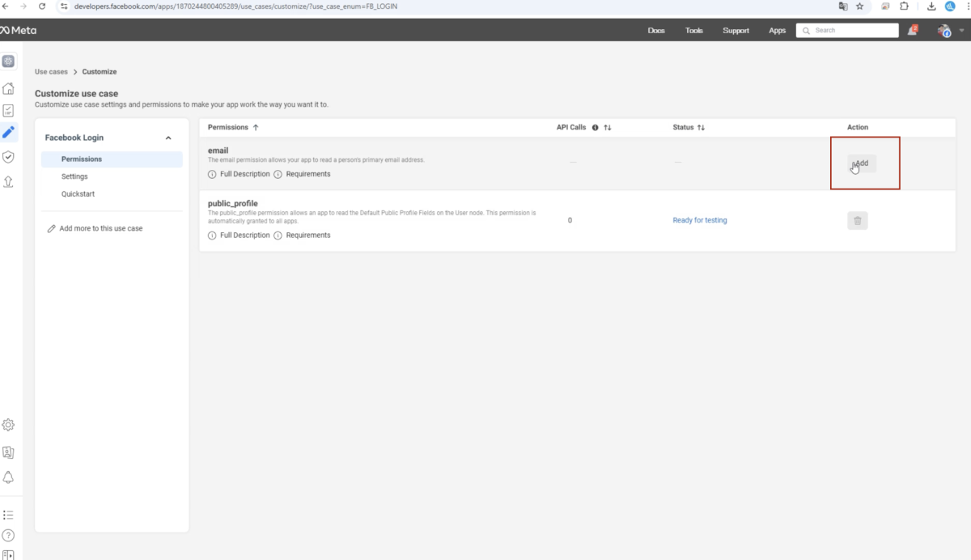Click the Customize use case heading

[x=76, y=94]
